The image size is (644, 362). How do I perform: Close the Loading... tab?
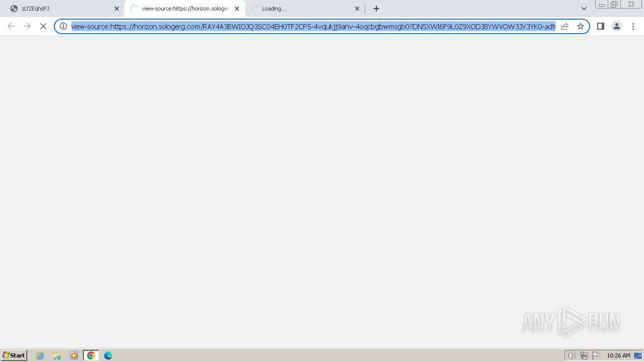(x=357, y=9)
